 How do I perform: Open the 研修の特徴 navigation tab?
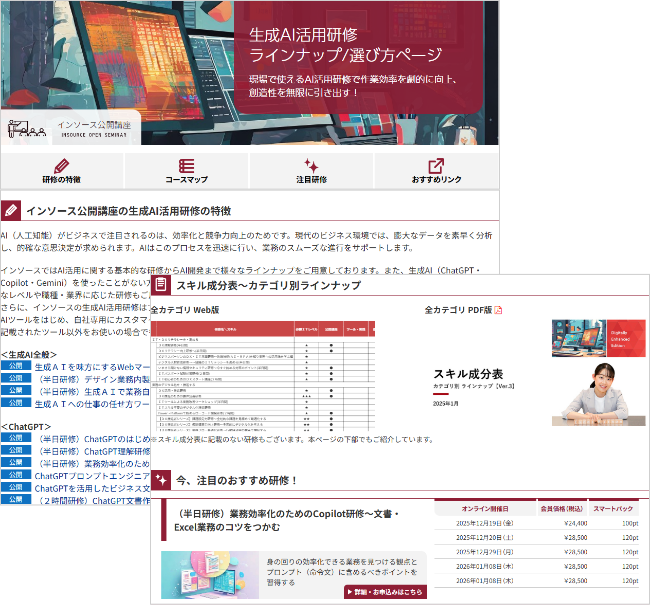pyautogui.click(x=62, y=180)
